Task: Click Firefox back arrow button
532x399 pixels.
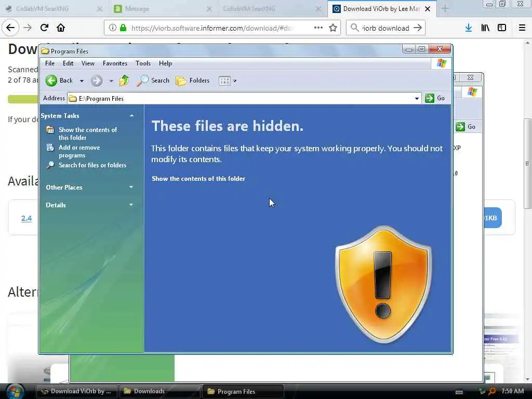Action: point(10,28)
